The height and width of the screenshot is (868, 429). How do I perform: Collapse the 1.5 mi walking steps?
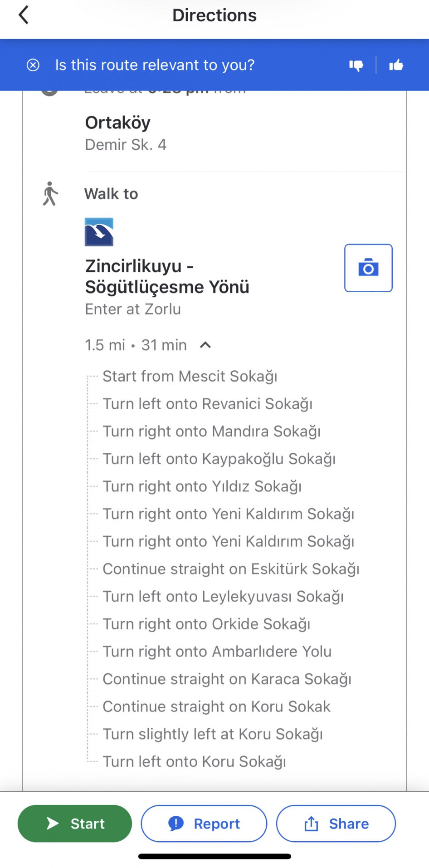click(205, 345)
